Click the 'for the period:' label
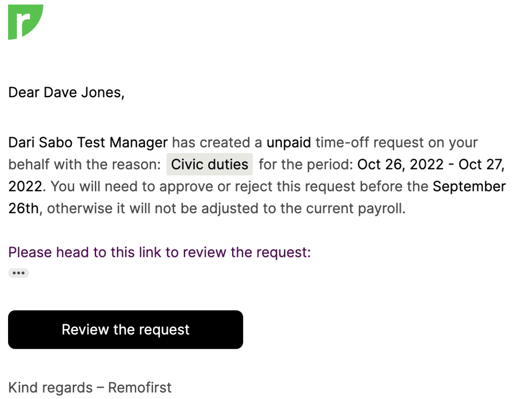 coord(306,164)
